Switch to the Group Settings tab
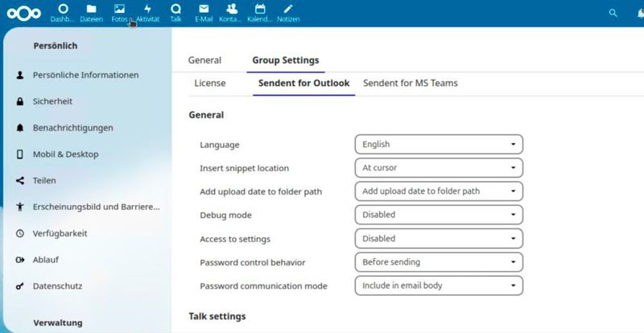 pyautogui.click(x=286, y=60)
